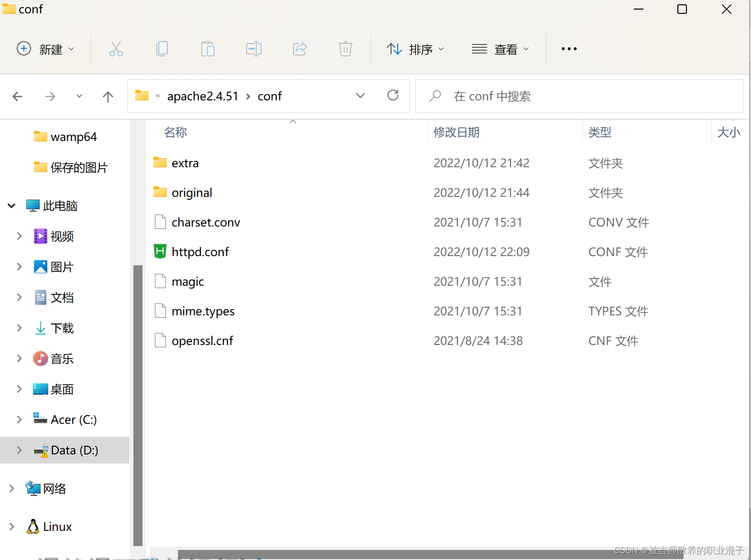Select Documents (文档) in sidebar

pos(54,297)
